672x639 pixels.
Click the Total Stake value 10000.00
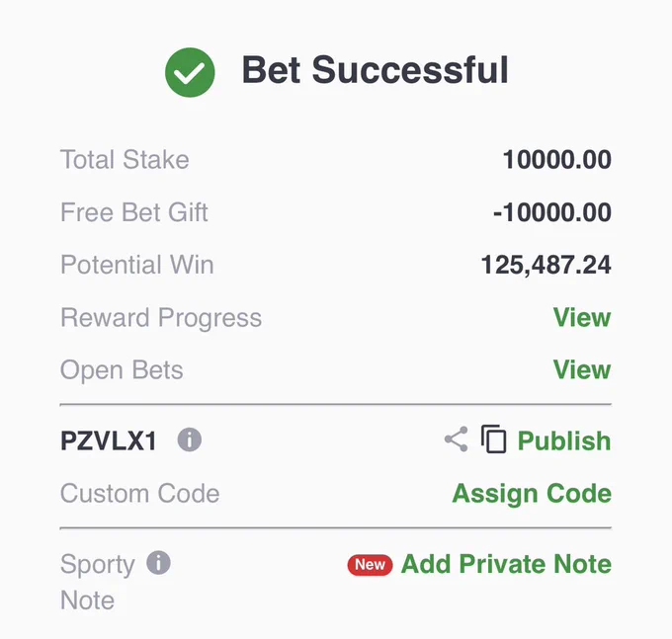pyautogui.click(x=556, y=160)
